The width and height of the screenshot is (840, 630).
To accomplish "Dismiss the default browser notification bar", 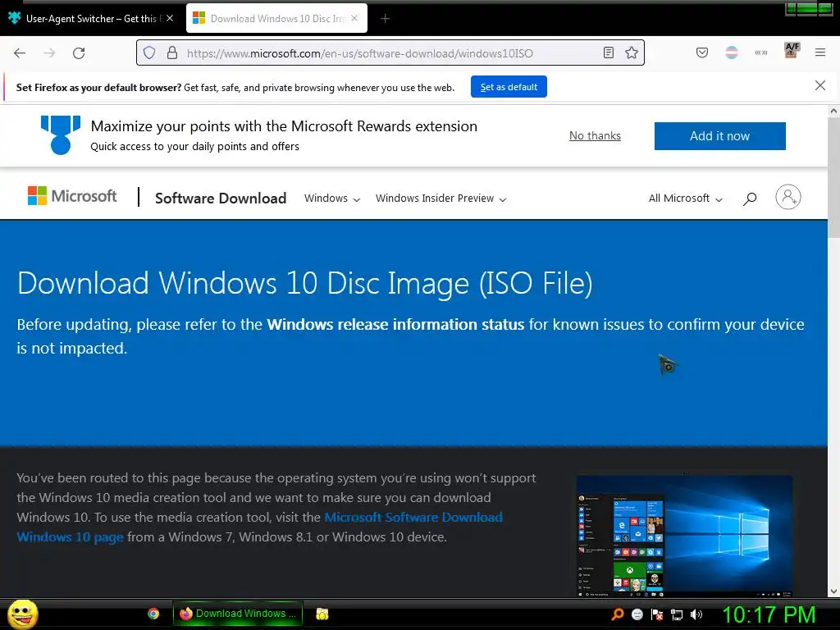I will tap(820, 85).
